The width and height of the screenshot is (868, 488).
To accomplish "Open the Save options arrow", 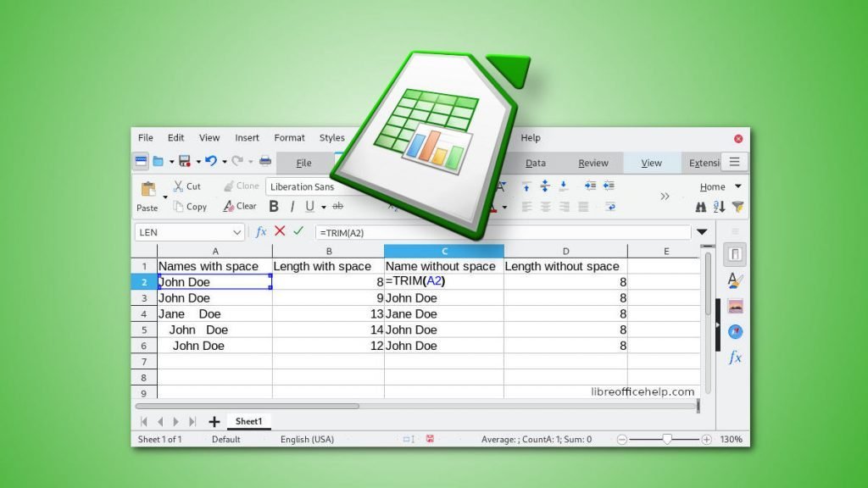I will pyautogui.click(x=198, y=162).
